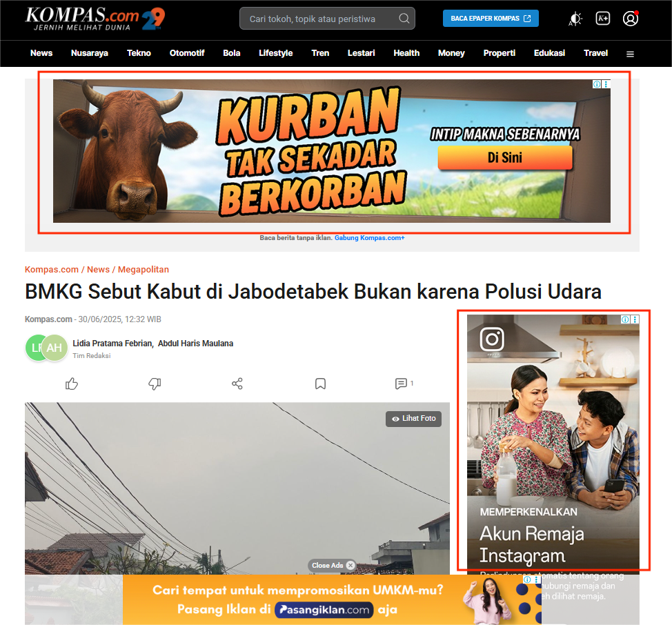Click the search magnifier icon
Screen dimensions: 672x625
404,19
